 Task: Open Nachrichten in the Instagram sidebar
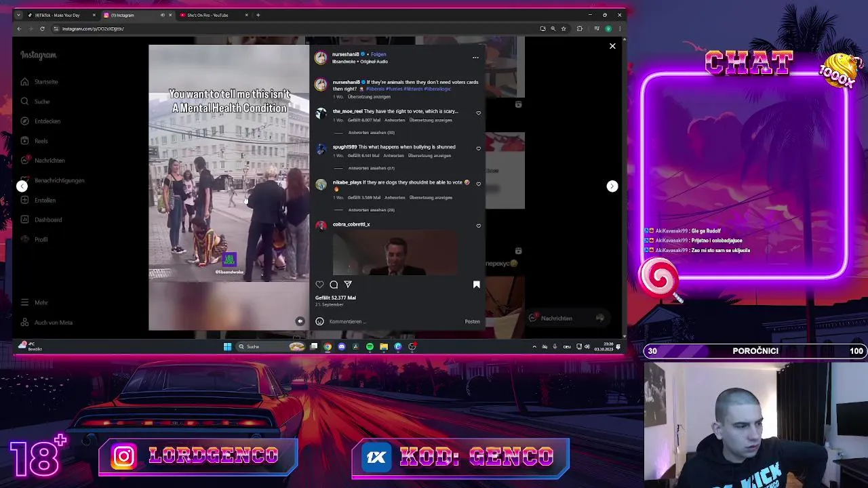[x=43, y=161]
